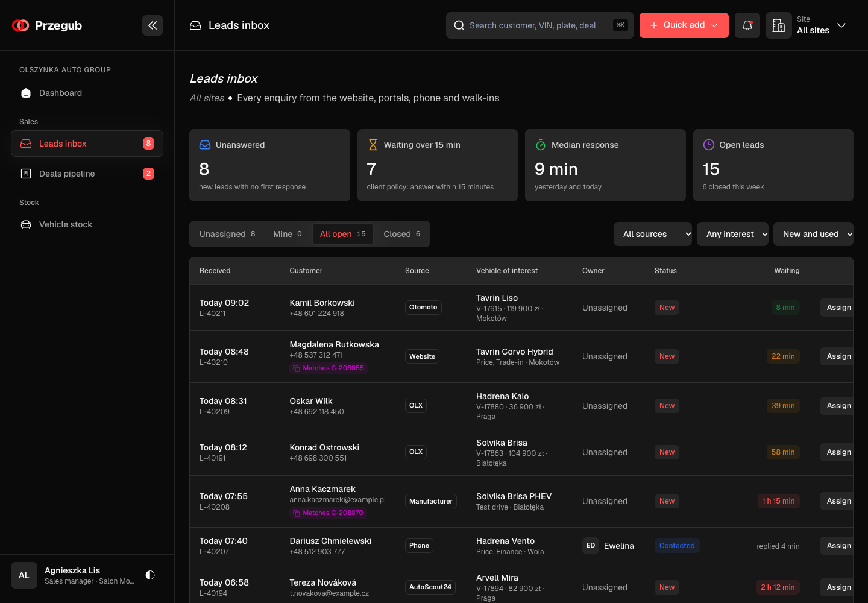Switch to the Unassigned tab
Viewport: 868px width, 603px height.
[x=227, y=234]
